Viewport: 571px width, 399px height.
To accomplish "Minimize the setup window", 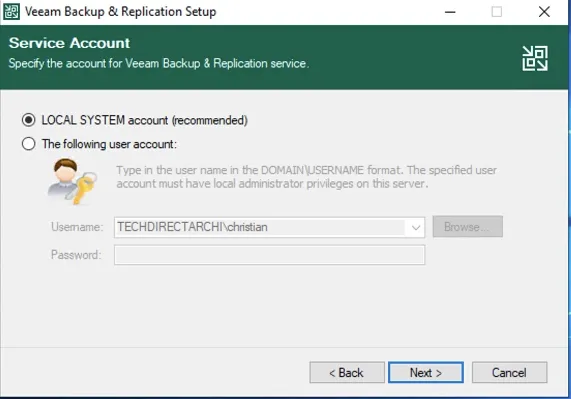I will 450,12.
